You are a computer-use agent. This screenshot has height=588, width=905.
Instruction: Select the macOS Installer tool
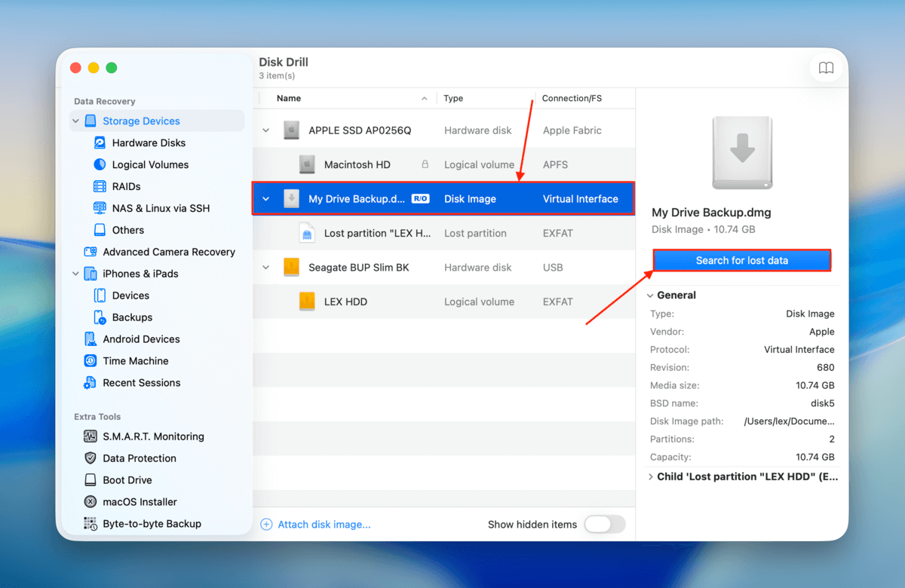136,501
